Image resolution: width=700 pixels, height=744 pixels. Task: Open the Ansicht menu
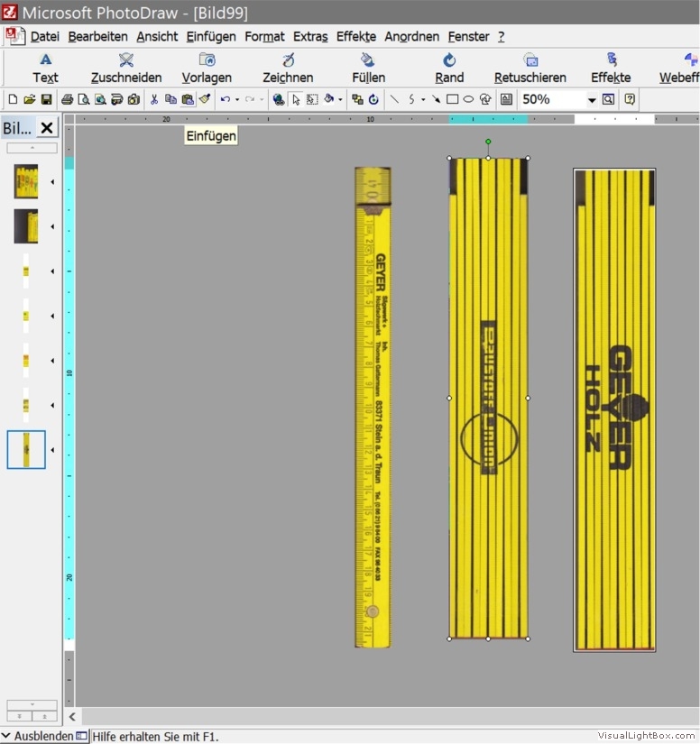click(157, 37)
